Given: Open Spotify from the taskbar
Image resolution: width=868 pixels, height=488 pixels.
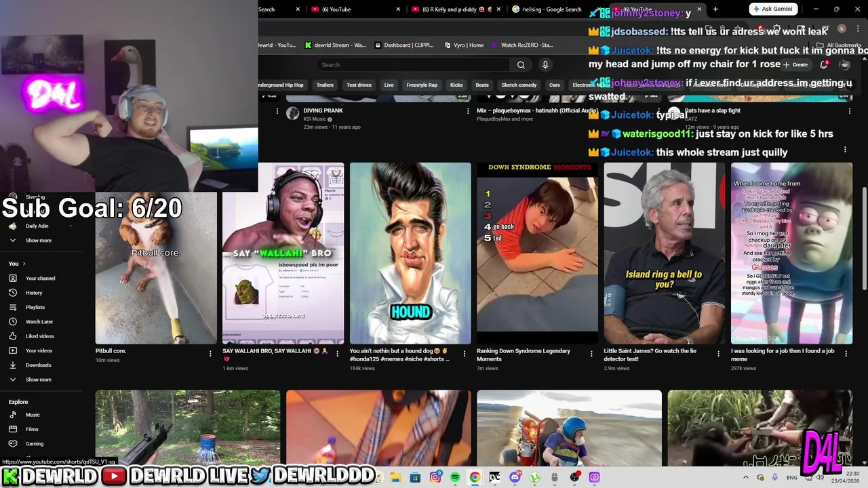Looking at the screenshot, I should point(455,478).
